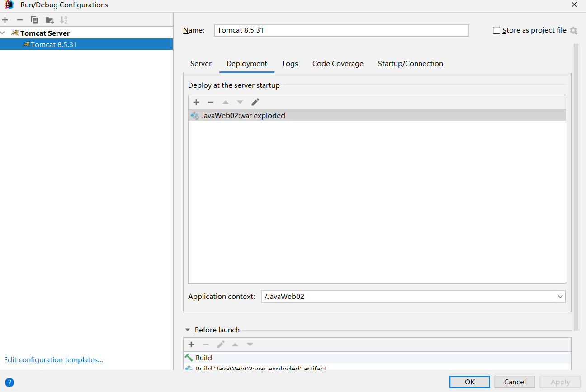This screenshot has height=392, width=586.
Task: Add an artifact to deploy list
Action: coord(196,102)
